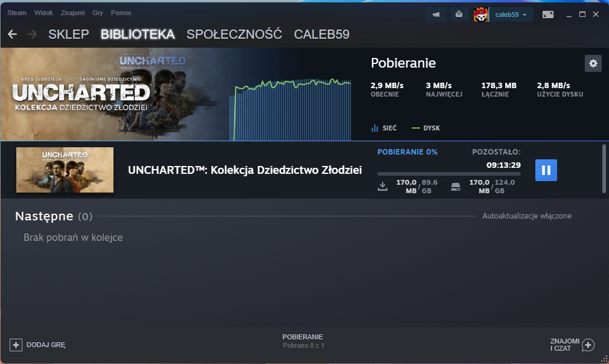The width and height of the screenshot is (609, 364).
Task: Click Brak pobrań w kolejce text
Action: [73, 237]
